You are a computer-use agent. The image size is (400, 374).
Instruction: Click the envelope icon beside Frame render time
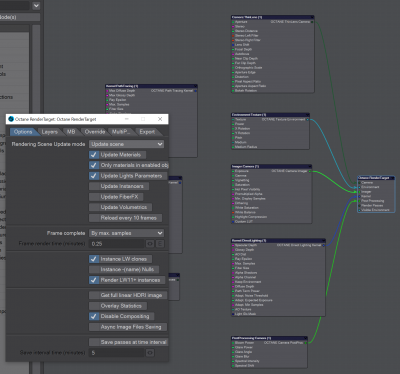point(150,244)
